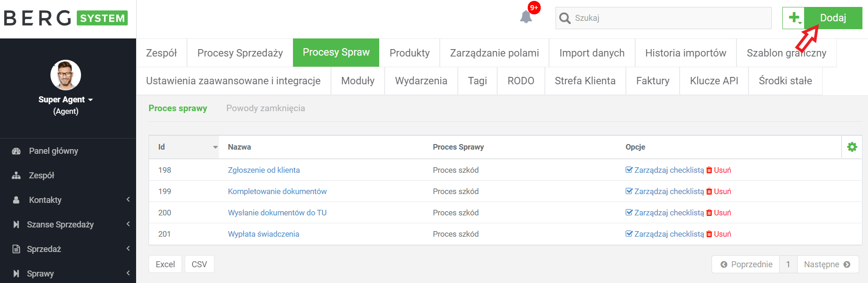Open the Zespół settings tab
Image resolution: width=868 pixels, height=283 pixels.
click(x=162, y=53)
